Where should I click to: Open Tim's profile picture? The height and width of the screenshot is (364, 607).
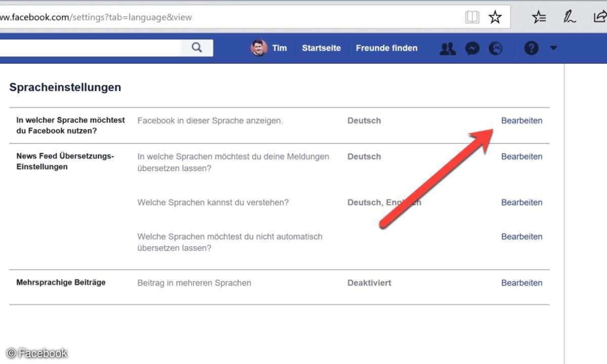(259, 48)
